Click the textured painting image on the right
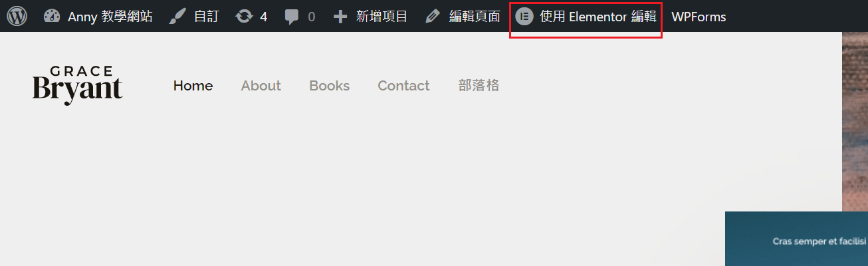 click(x=855, y=122)
